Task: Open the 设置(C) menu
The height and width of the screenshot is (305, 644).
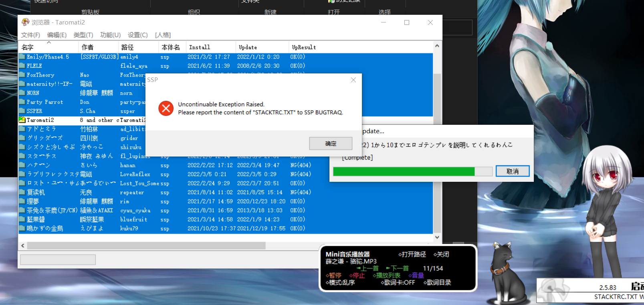Action: (x=137, y=35)
